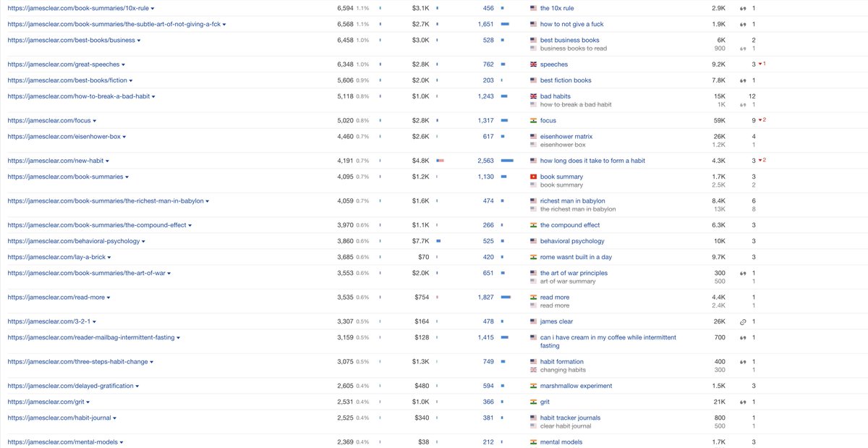The height and width of the screenshot is (448, 868).
Task: Open caret menu for eisenhower-box URL
Action: (x=124, y=137)
